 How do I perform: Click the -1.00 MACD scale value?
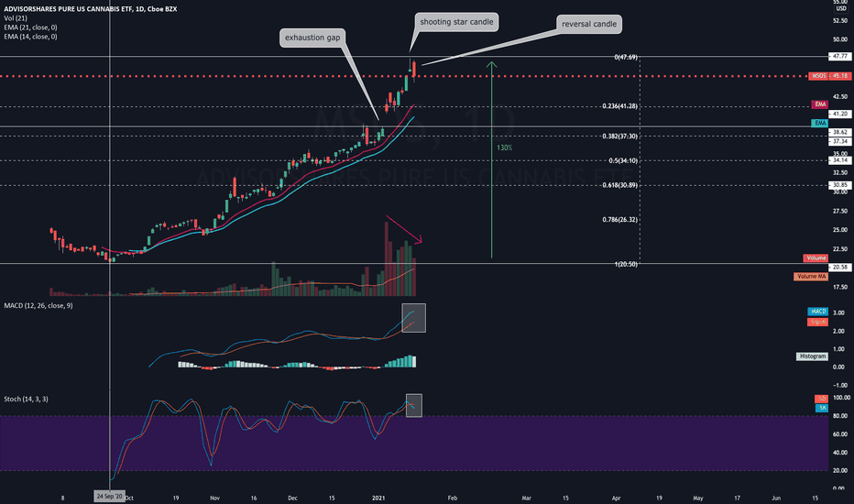tap(838, 385)
